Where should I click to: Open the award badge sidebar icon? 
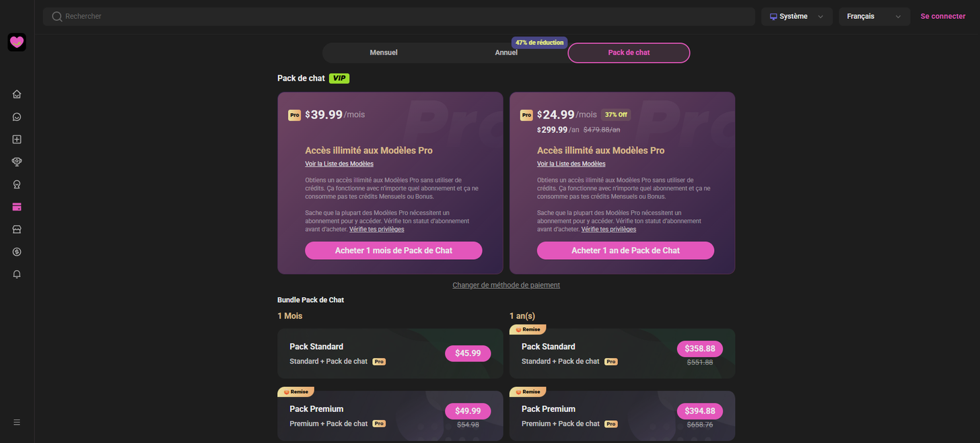pyautogui.click(x=17, y=184)
